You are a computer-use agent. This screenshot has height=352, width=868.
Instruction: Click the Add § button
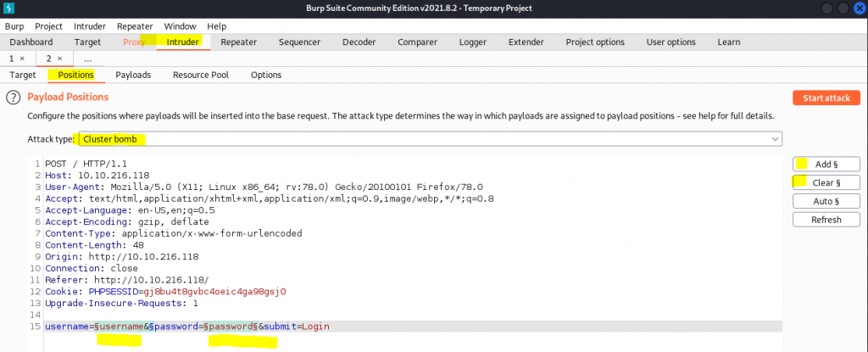(x=826, y=164)
